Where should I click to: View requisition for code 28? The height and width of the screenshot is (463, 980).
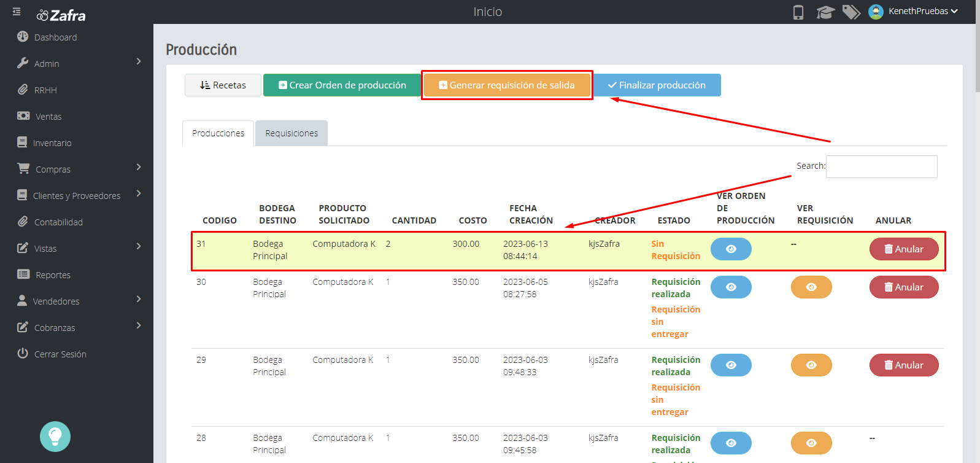(x=811, y=443)
